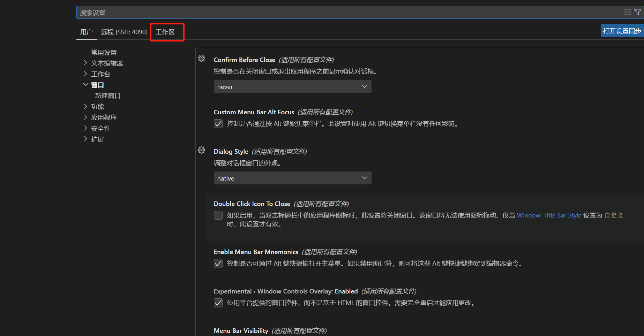Select 新建窗口 under 窗口
Screen dimensions: 644x336
pos(108,96)
